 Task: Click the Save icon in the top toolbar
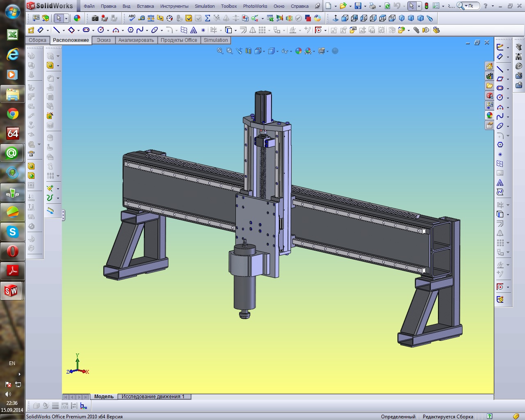point(358,6)
